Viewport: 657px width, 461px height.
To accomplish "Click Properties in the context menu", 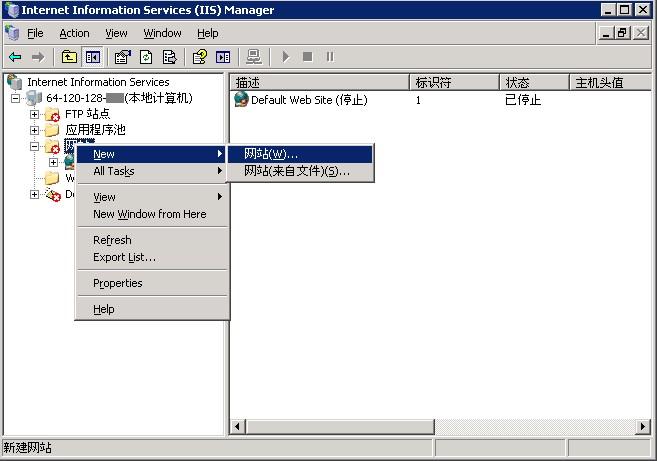I will (x=117, y=283).
